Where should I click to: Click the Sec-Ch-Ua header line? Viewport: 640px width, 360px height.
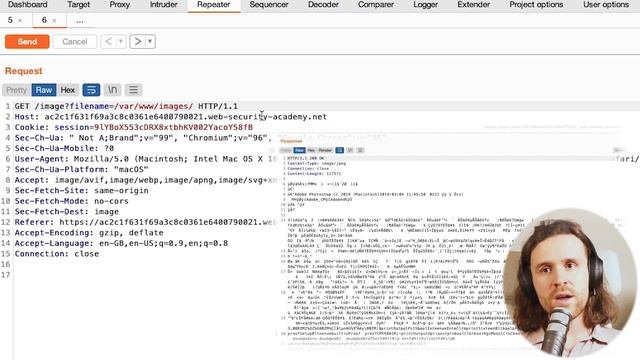click(143, 138)
